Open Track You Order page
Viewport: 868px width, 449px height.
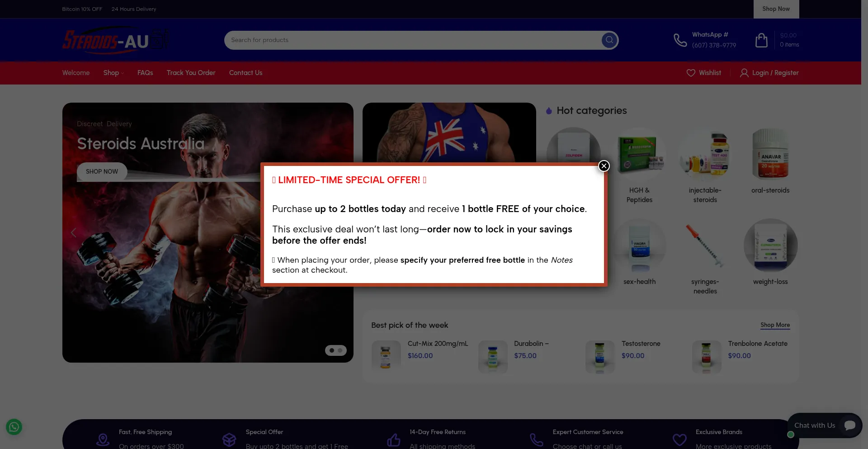[191, 73]
